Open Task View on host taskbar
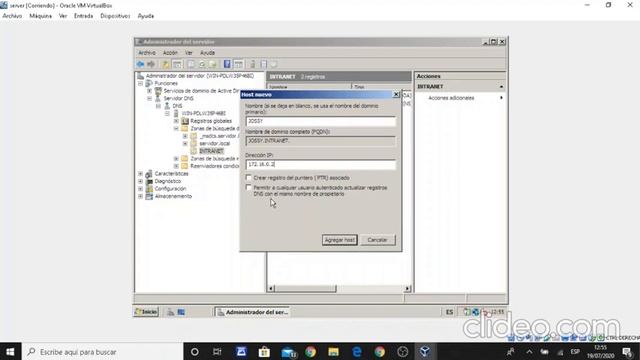 pyautogui.click(x=217, y=351)
